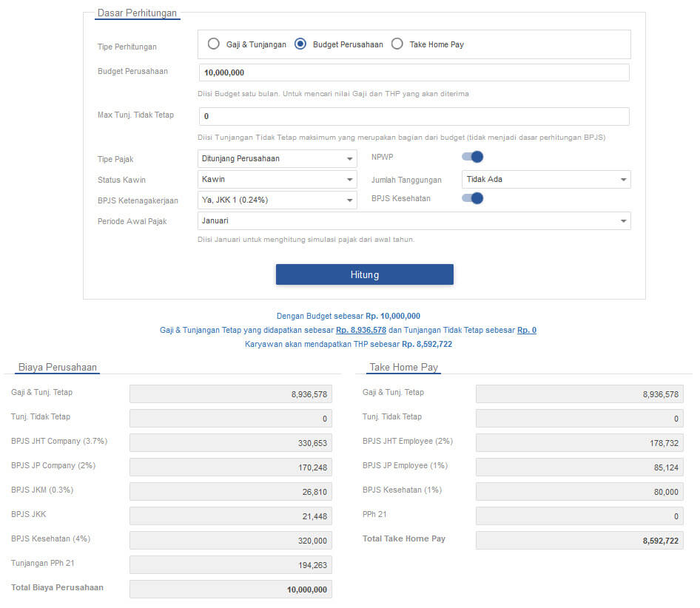Open the Rp. 8,936,578 link
Screen dimensions: 700x608
click(x=360, y=331)
